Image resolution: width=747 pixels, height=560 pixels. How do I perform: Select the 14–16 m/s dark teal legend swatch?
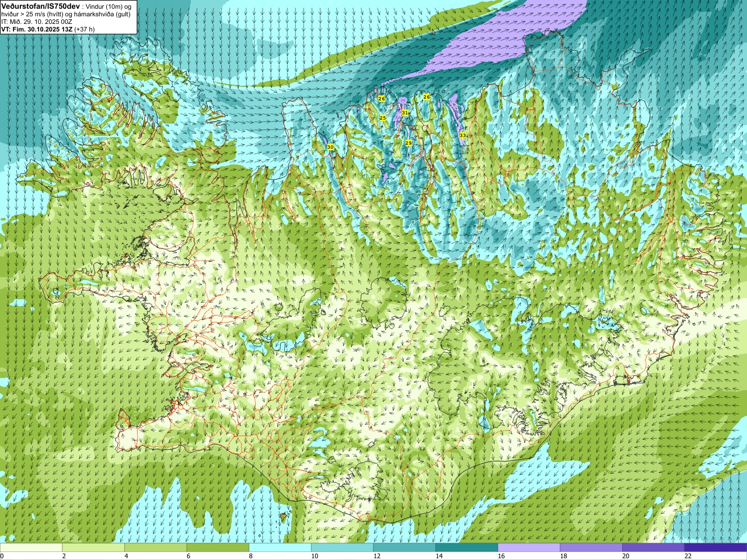[x=467, y=548]
